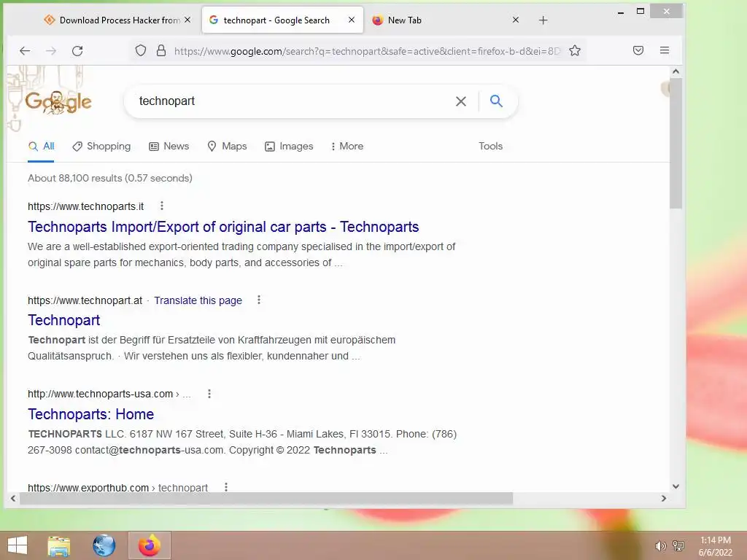Open the Save to Pocket icon
Viewport: 747px width, 560px height.
point(638,50)
